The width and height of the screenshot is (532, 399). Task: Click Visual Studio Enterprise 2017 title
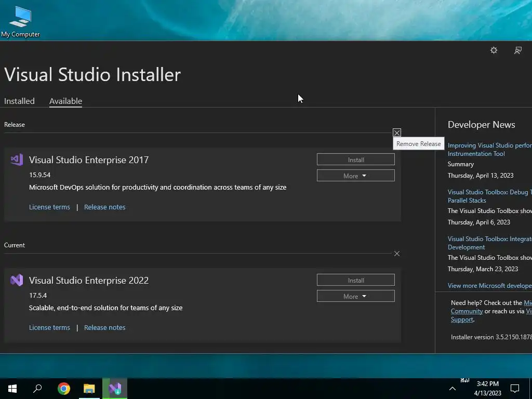[89, 160]
